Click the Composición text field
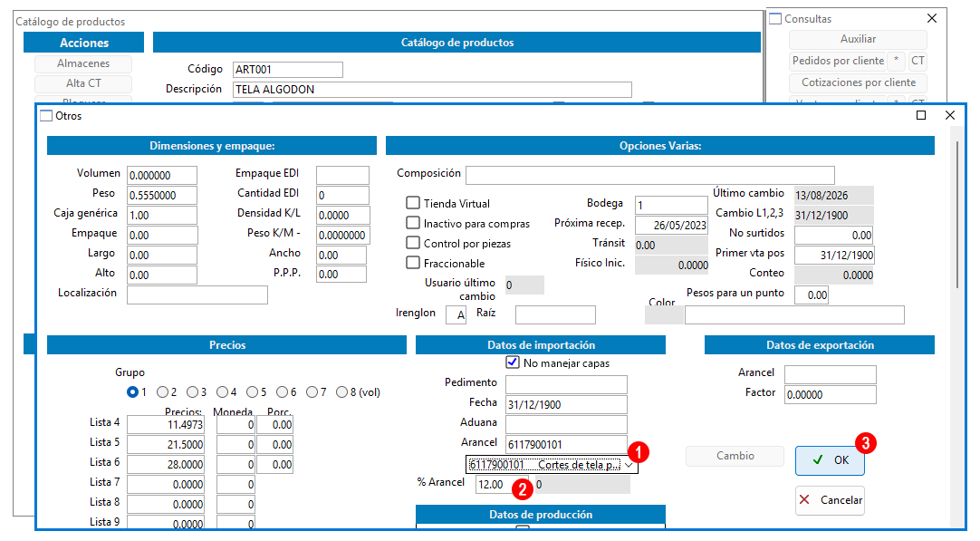This screenshot has height=541, width=980. click(650, 175)
